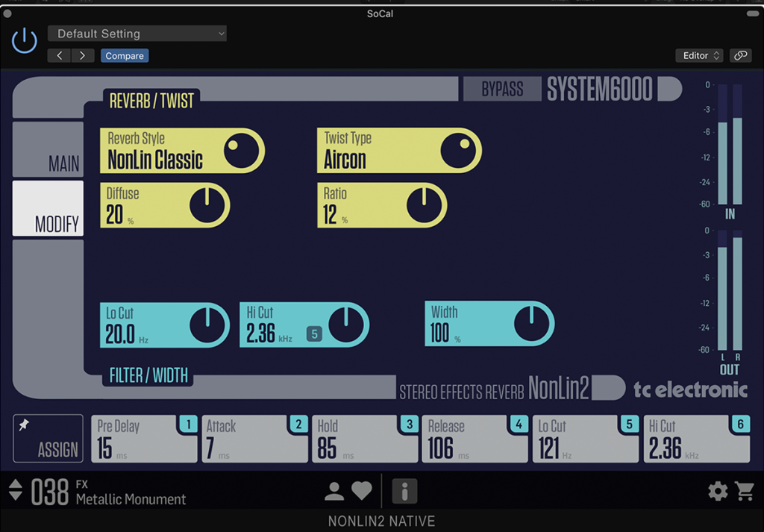This screenshot has height=532, width=764.
Task: Open the shopping cart store icon
Action: click(744, 491)
